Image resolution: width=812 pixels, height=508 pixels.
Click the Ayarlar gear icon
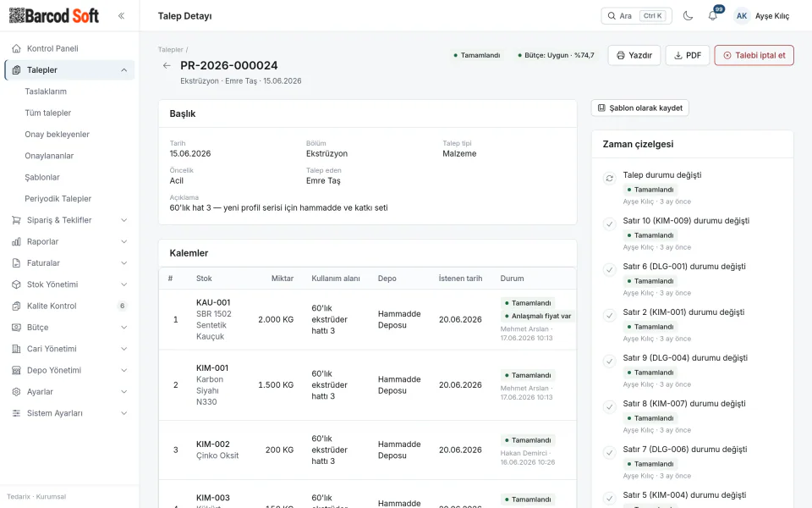[17, 392]
